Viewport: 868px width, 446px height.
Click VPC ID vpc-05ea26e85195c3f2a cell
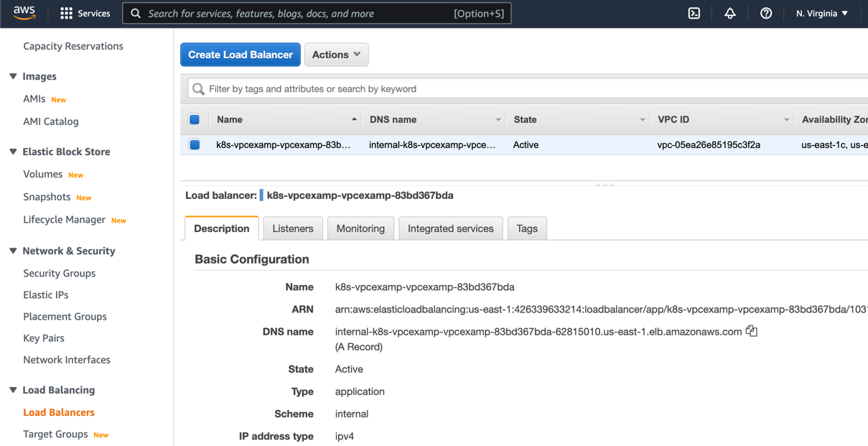coord(709,144)
